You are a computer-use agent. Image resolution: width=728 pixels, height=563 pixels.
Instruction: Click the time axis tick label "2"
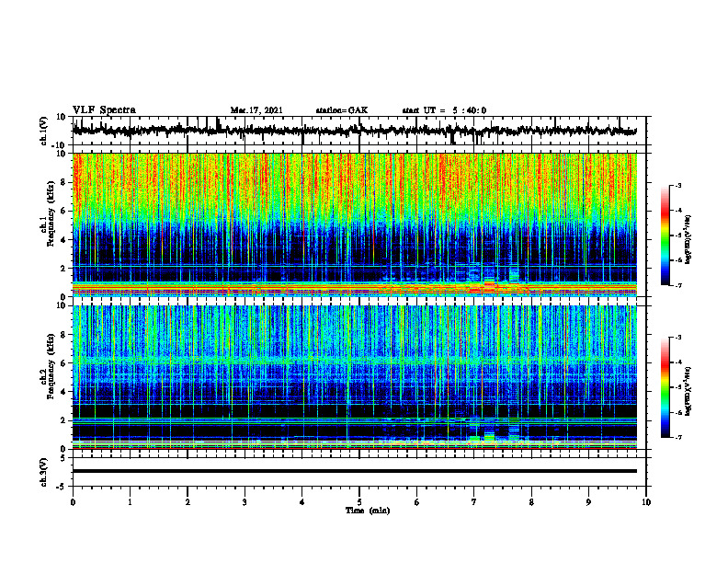point(188,502)
